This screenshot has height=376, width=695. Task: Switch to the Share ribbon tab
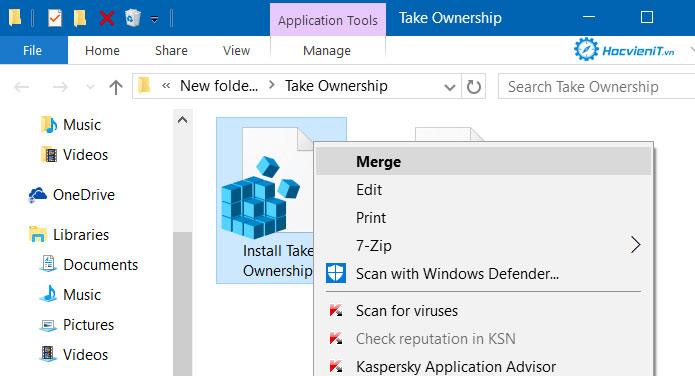[171, 51]
